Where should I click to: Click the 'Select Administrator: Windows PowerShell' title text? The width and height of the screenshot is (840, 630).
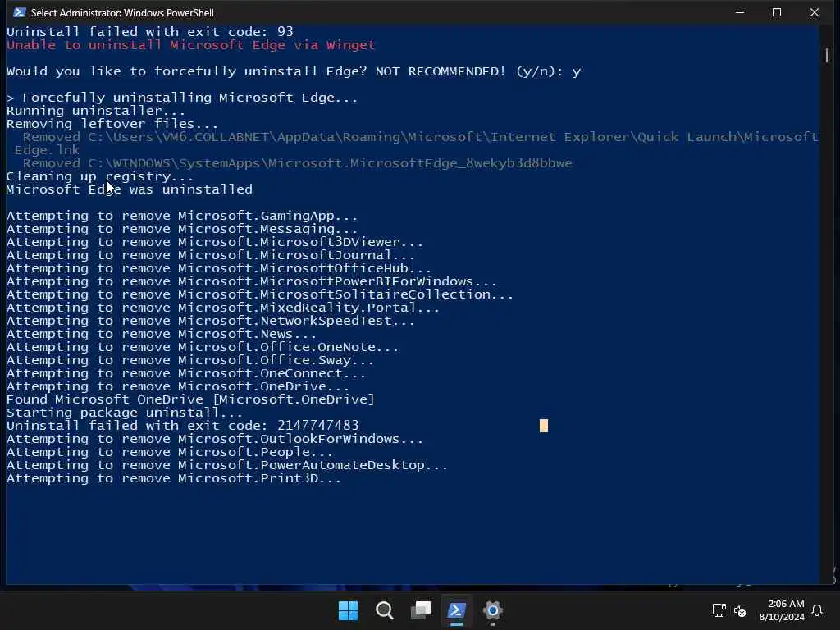click(x=122, y=12)
